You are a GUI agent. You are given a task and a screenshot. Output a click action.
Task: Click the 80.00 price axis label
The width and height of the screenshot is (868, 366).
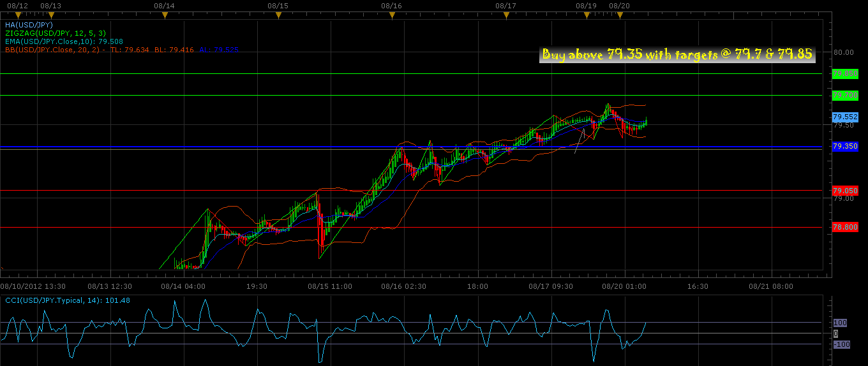(x=842, y=52)
